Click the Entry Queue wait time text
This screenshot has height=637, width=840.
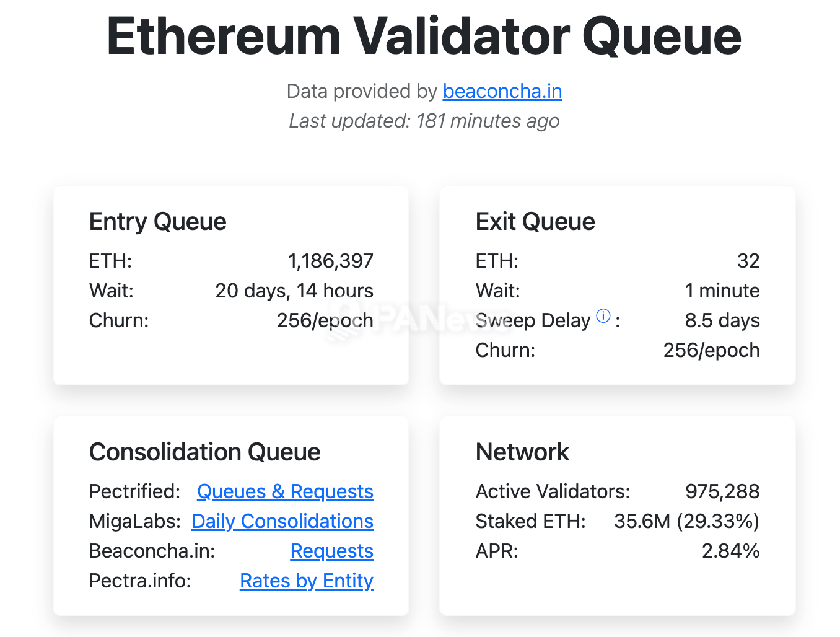click(294, 291)
